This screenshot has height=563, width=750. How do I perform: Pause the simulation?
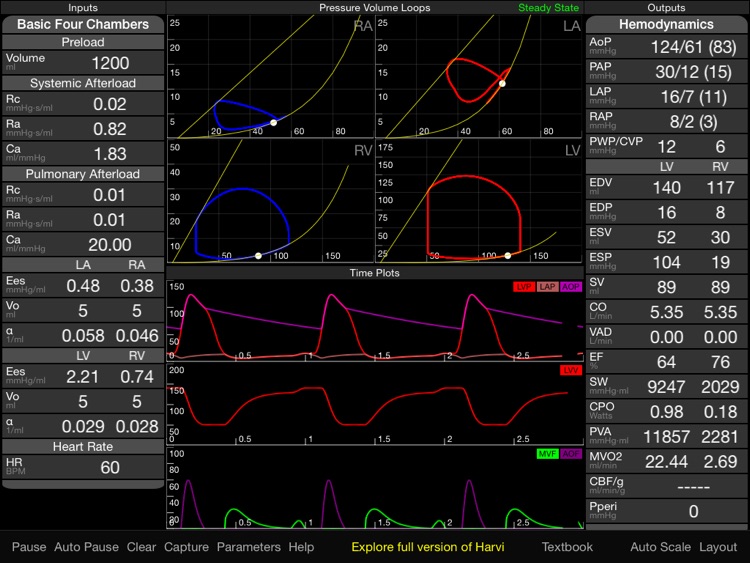click(29, 547)
